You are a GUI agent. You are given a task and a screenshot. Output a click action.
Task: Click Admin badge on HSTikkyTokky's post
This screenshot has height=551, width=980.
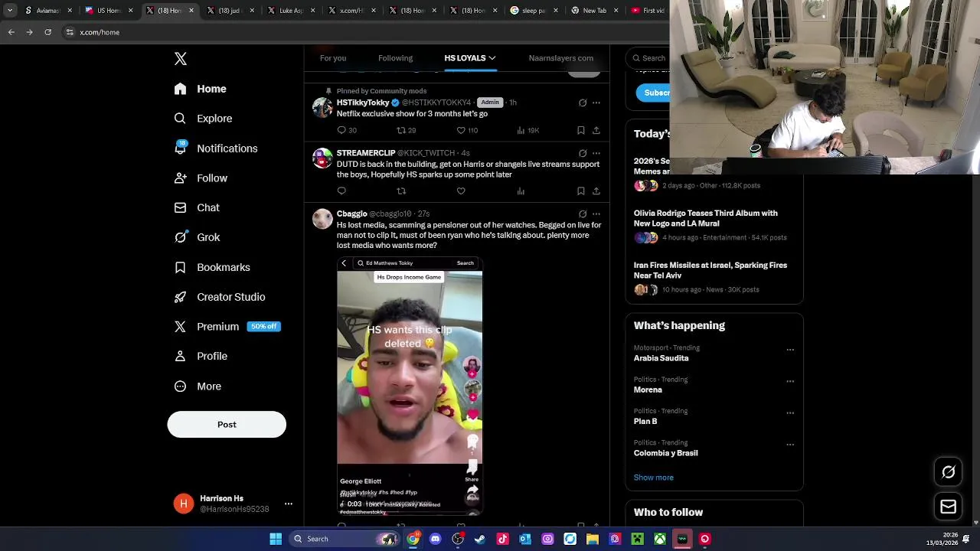point(490,103)
